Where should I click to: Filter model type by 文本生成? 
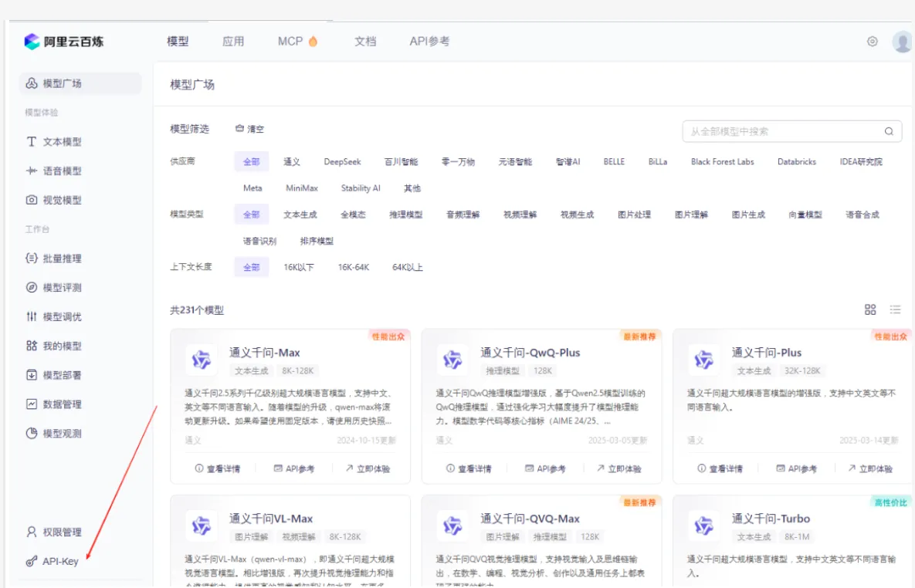[x=300, y=214]
